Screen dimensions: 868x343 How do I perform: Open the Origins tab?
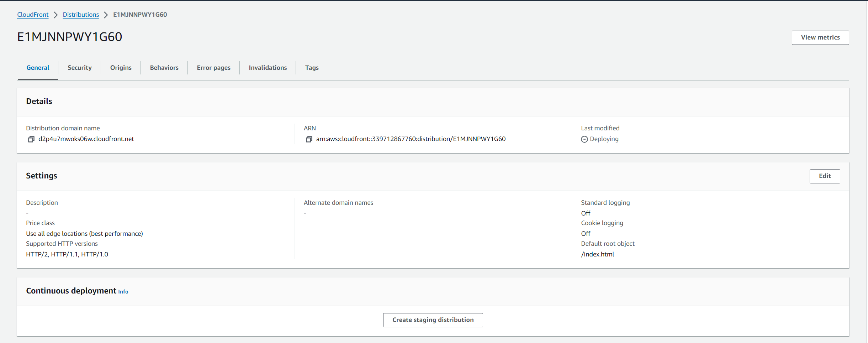[x=121, y=68]
